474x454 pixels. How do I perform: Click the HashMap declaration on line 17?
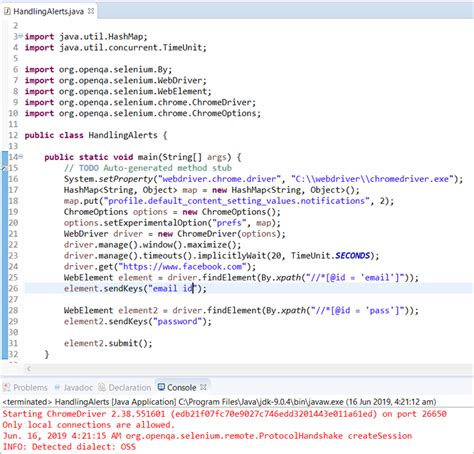[212, 190]
